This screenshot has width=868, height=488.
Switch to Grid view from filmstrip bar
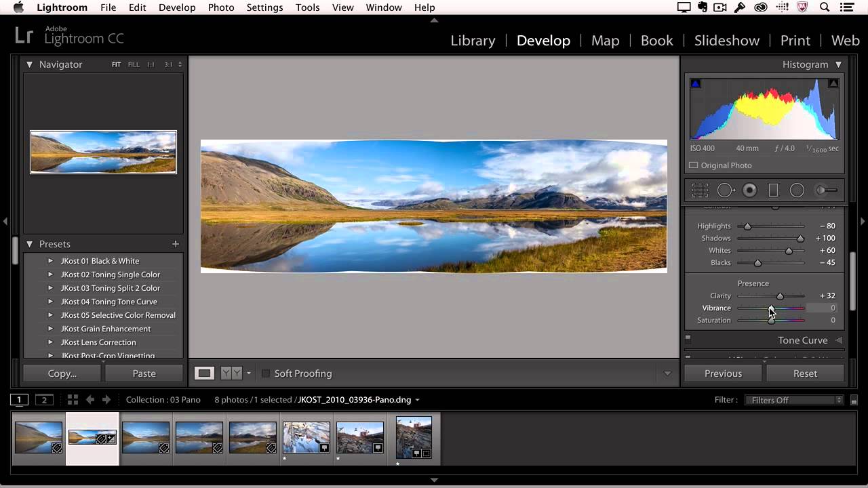(x=73, y=400)
